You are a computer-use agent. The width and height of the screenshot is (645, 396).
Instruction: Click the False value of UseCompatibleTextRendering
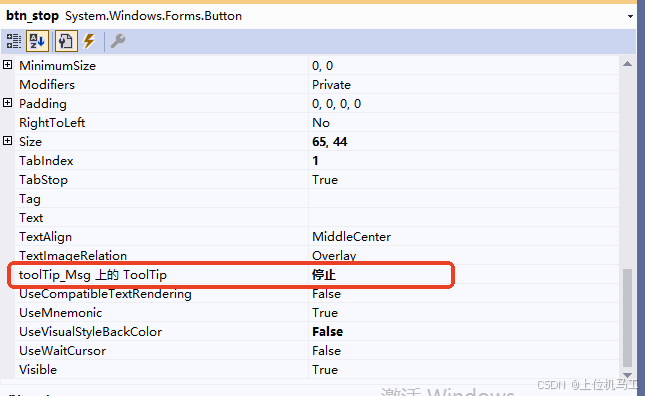[326, 294]
